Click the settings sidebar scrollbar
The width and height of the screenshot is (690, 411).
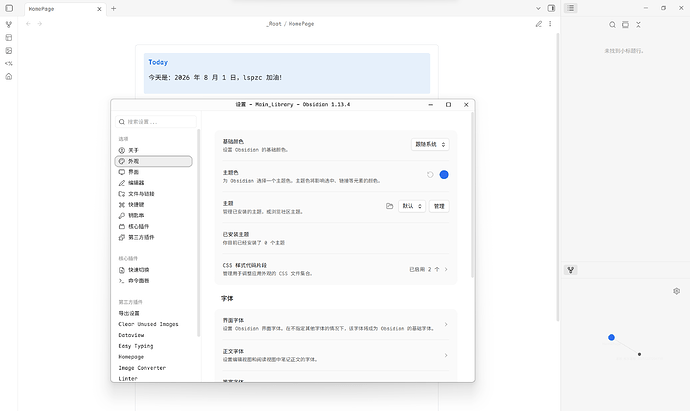(x=198, y=233)
